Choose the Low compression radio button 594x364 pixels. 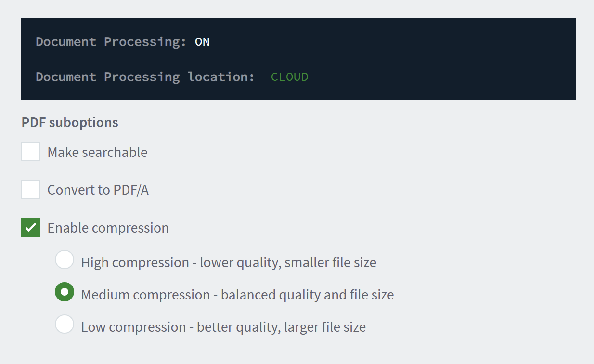[x=65, y=324]
